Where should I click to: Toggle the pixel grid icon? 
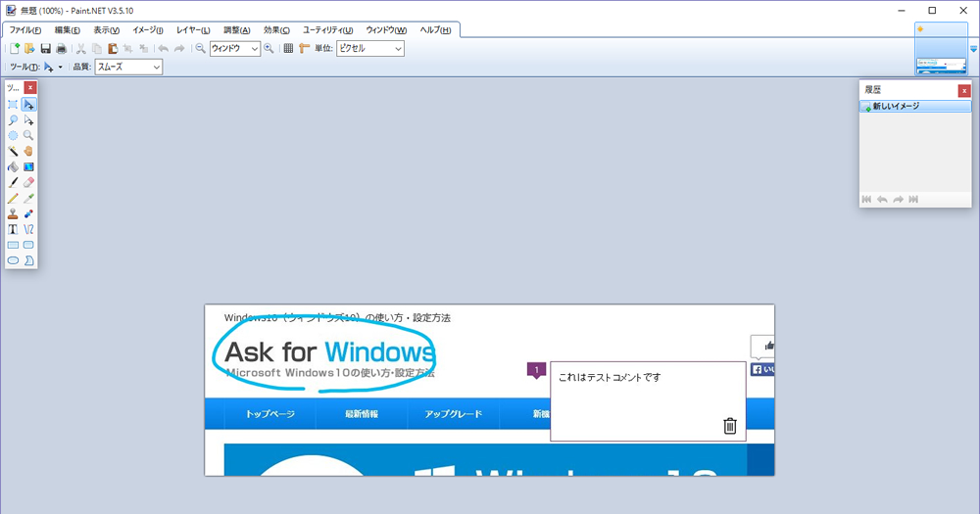[288, 48]
